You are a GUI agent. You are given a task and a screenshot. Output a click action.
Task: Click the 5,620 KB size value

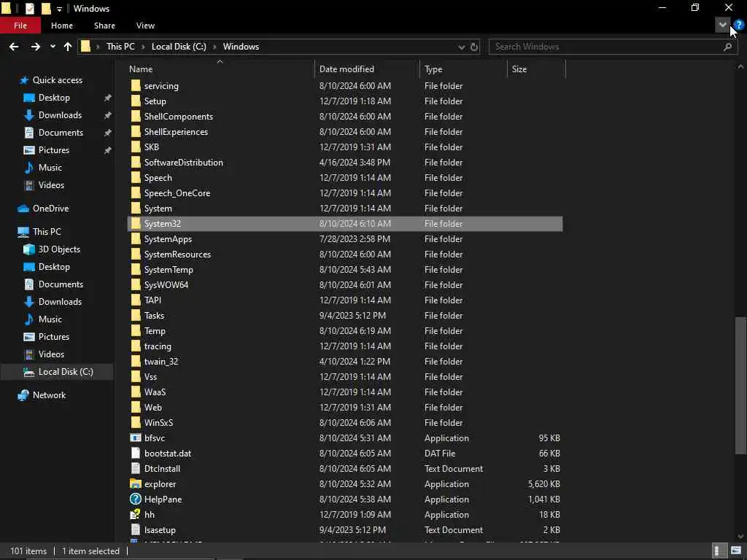(544, 484)
